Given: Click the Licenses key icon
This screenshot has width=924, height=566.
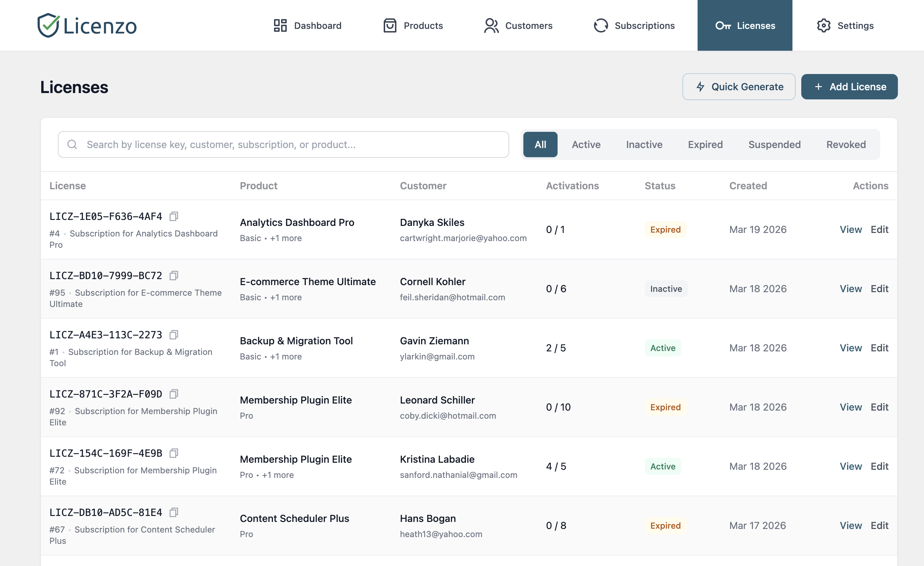Looking at the screenshot, I should [724, 25].
